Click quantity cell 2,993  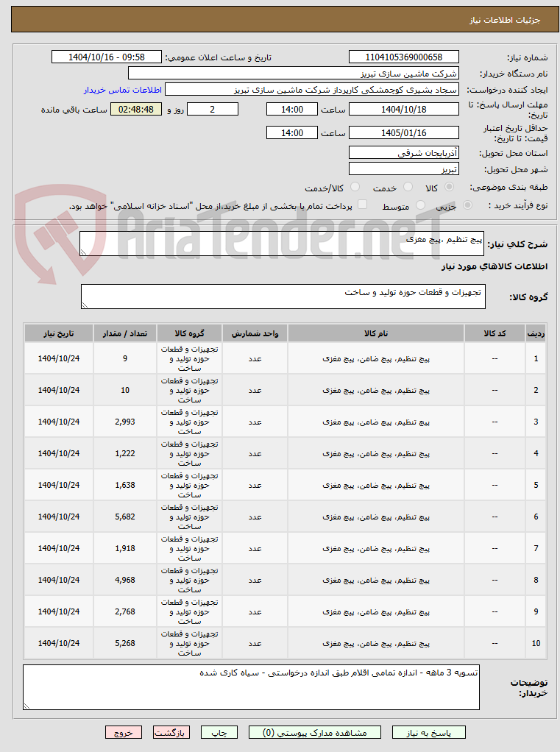(x=124, y=422)
